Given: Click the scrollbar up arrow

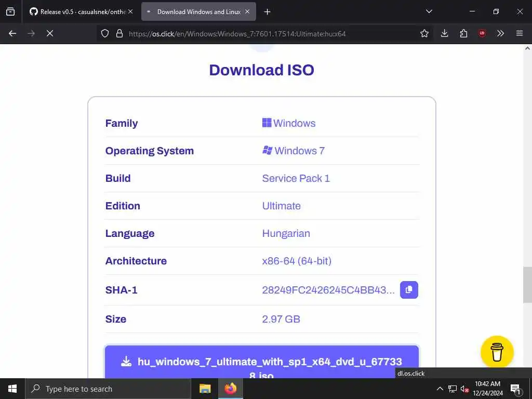Looking at the screenshot, I should pyautogui.click(x=527, y=48).
